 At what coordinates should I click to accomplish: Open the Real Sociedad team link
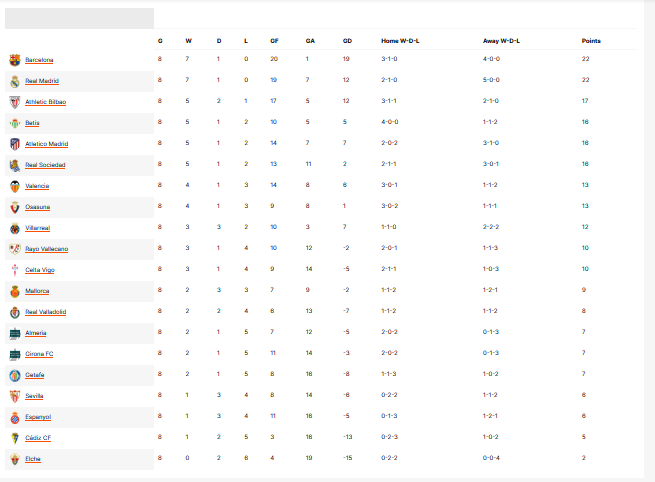(x=45, y=165)
